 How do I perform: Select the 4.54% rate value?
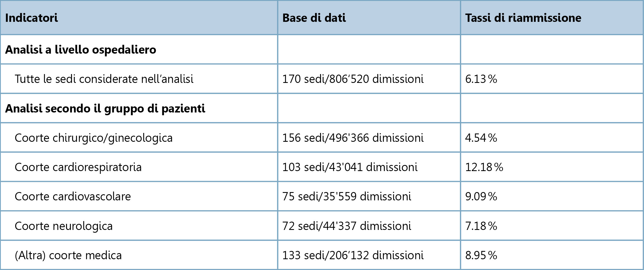point(481,138)
